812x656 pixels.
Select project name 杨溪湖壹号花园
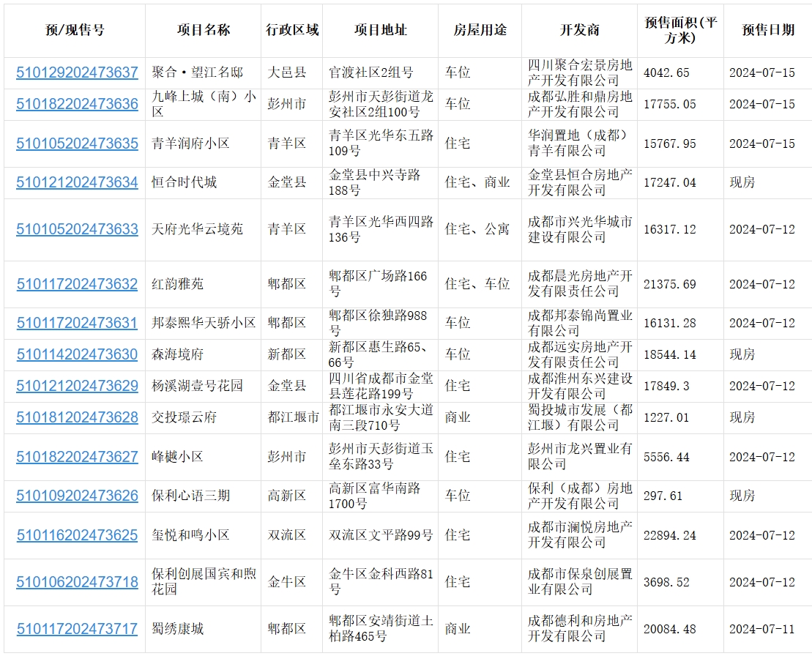click(x=197, y=386)
